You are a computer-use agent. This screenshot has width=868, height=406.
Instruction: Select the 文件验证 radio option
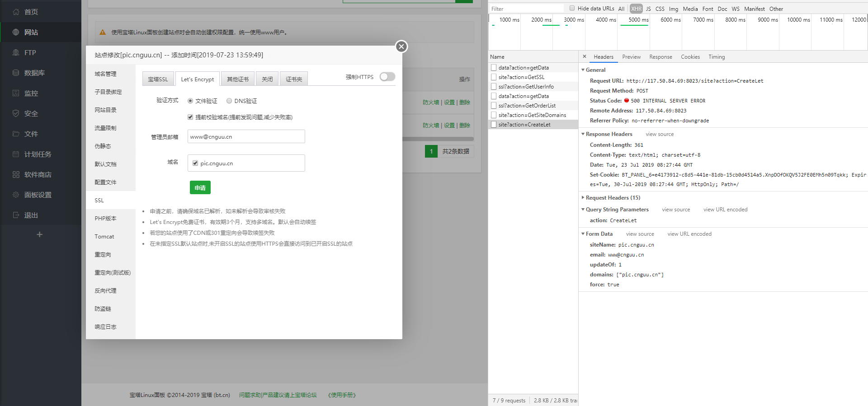[190, 101]
